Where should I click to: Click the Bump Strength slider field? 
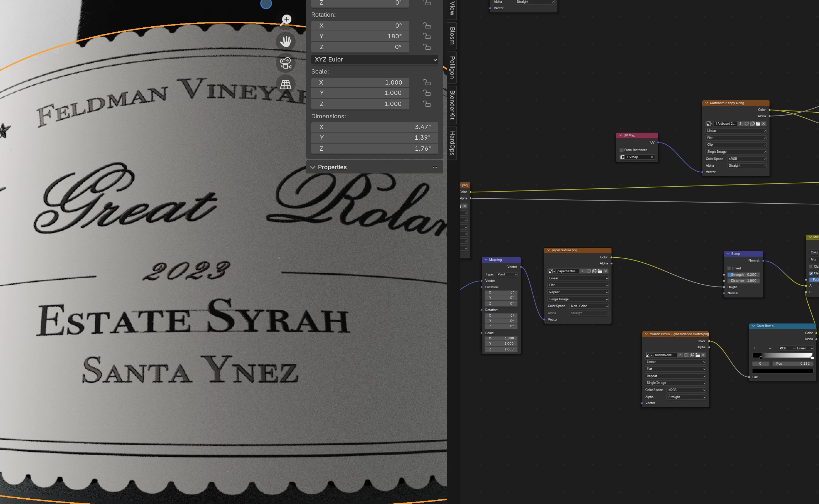[743, 275]
